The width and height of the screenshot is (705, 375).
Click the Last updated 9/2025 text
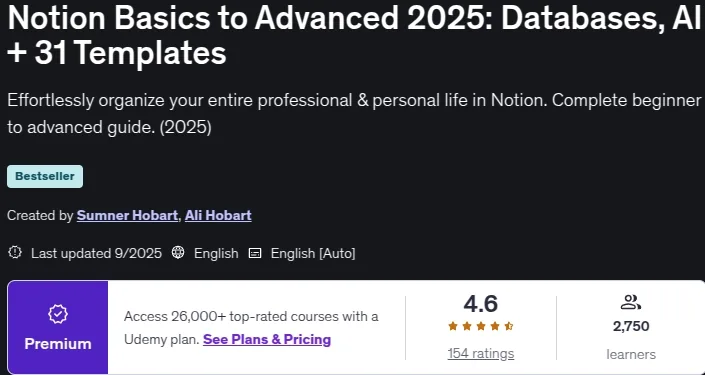tap(96, 253)
